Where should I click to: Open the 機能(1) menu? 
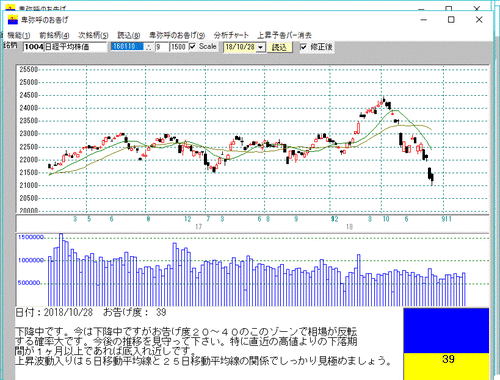click(19, 35)
